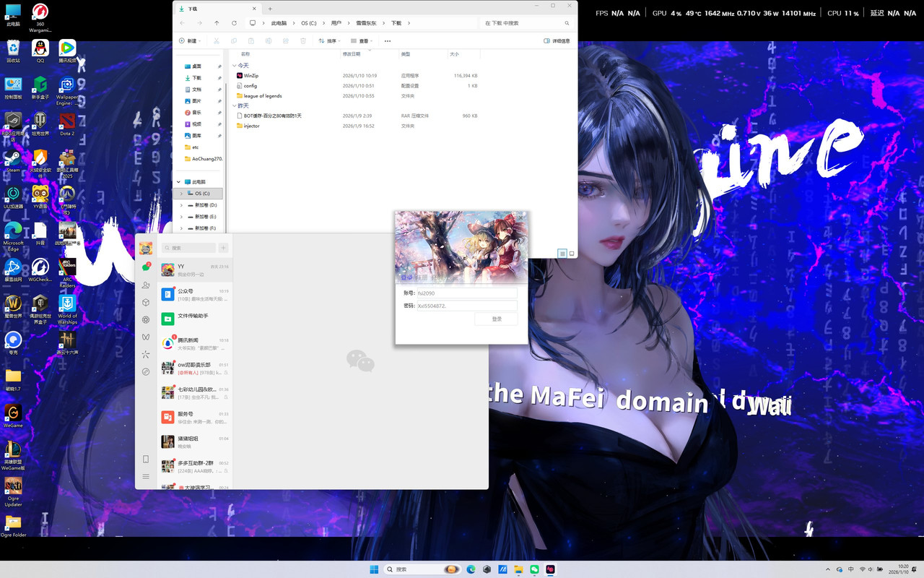
Task: Click the Explorer copy icon
Action: pyautogui.click(x=233, y=41)
